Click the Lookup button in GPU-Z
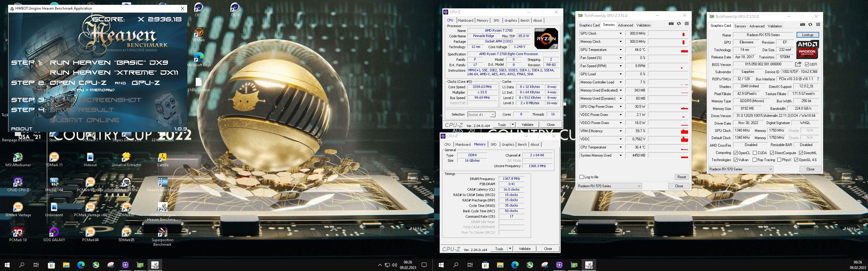868x271 pixels. click(x=807, y=35)
